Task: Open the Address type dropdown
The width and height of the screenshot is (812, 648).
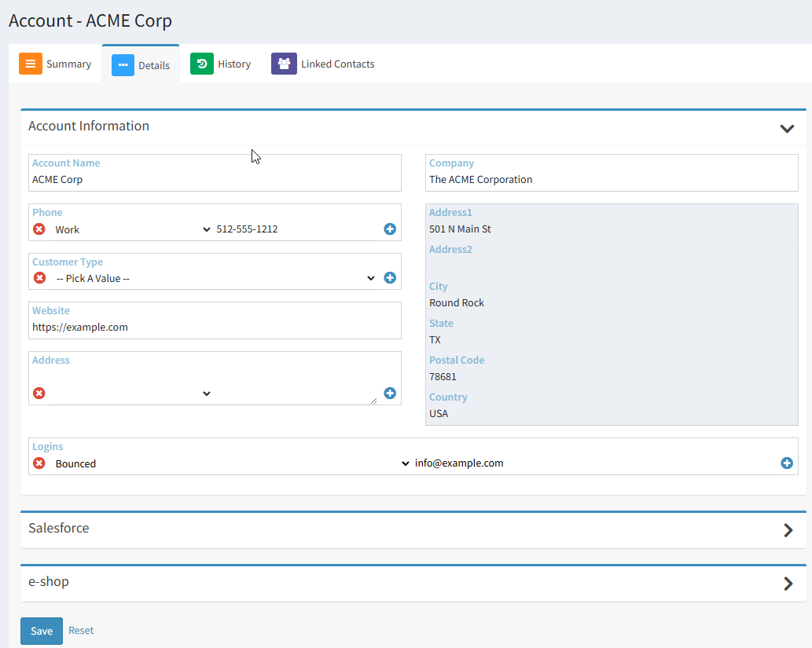Action: click(x=131, y=394)
